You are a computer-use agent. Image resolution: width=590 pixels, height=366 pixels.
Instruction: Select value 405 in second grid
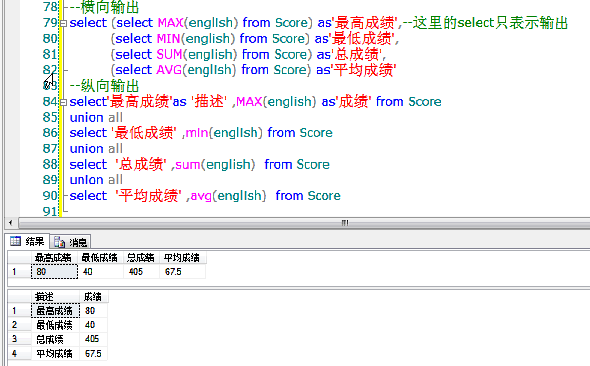pyautogui.click(x=94, y=339)
